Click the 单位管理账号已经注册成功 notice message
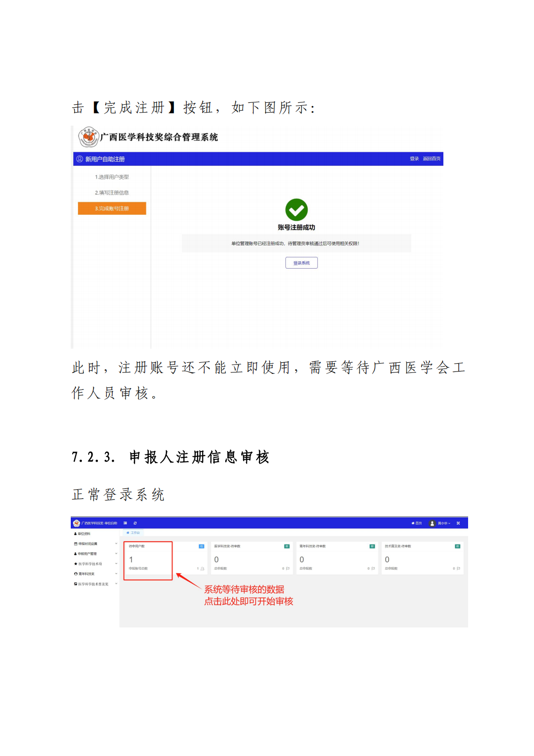This screenshot has width=534, height=756. tap(296, 243)
